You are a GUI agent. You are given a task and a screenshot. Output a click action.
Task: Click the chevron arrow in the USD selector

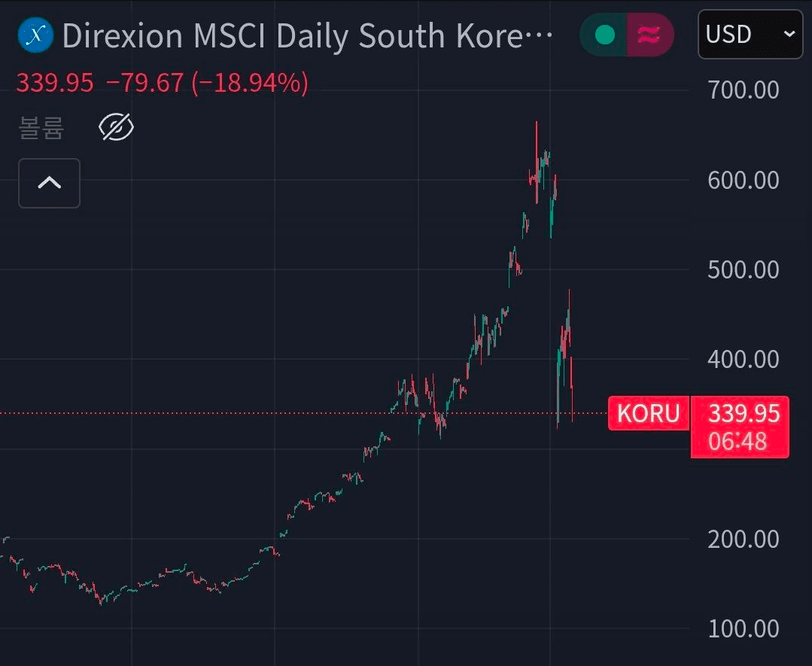pyautogui.click(x=789, y=35)
